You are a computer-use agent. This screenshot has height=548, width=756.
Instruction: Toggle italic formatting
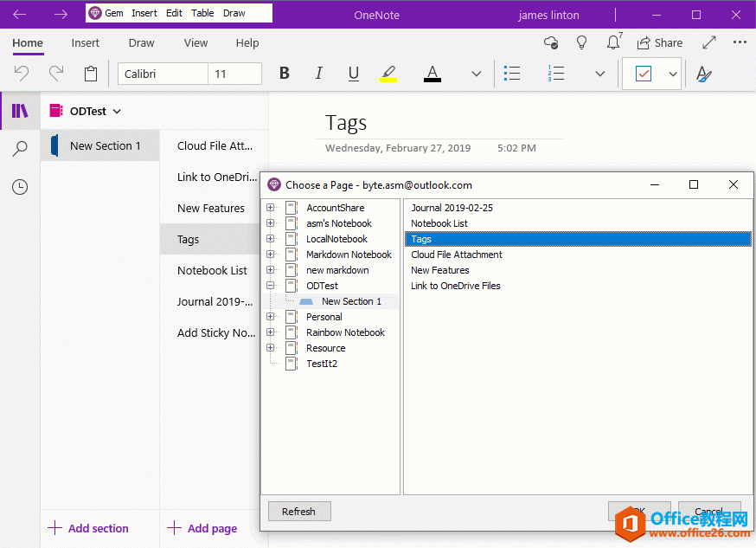coord(318,74)
